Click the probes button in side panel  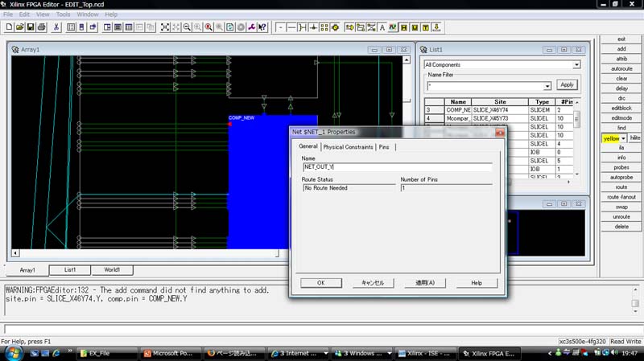pyautogui.click(x=621, y=167)
